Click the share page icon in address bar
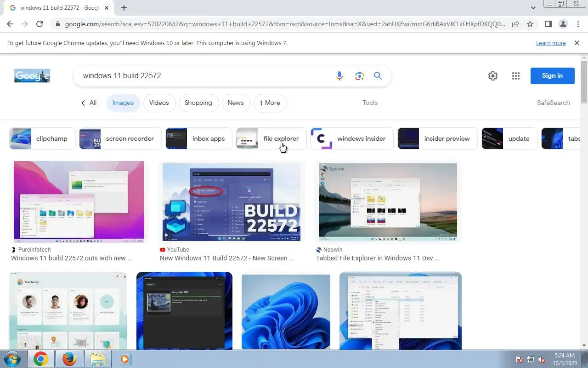588x368 pixels. 515,24
